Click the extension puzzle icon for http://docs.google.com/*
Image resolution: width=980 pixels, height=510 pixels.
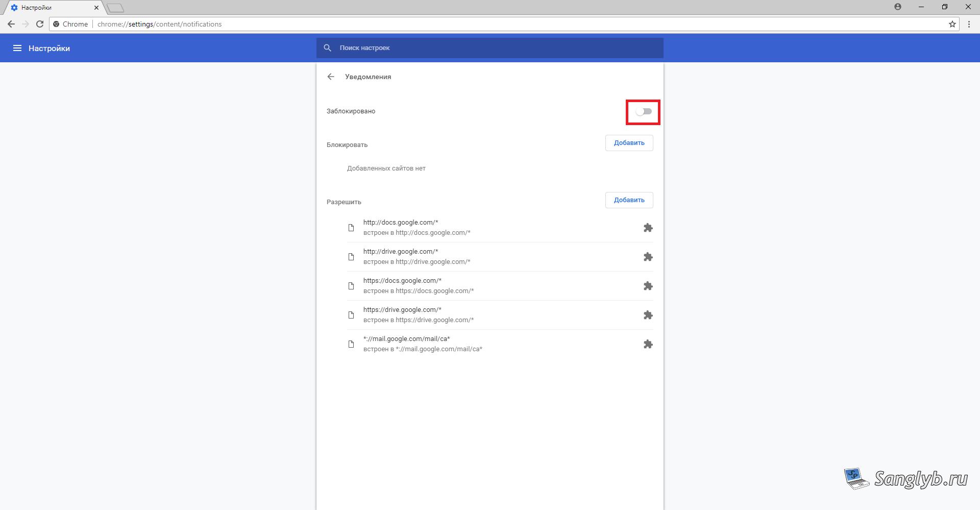[x=648, y=228]
